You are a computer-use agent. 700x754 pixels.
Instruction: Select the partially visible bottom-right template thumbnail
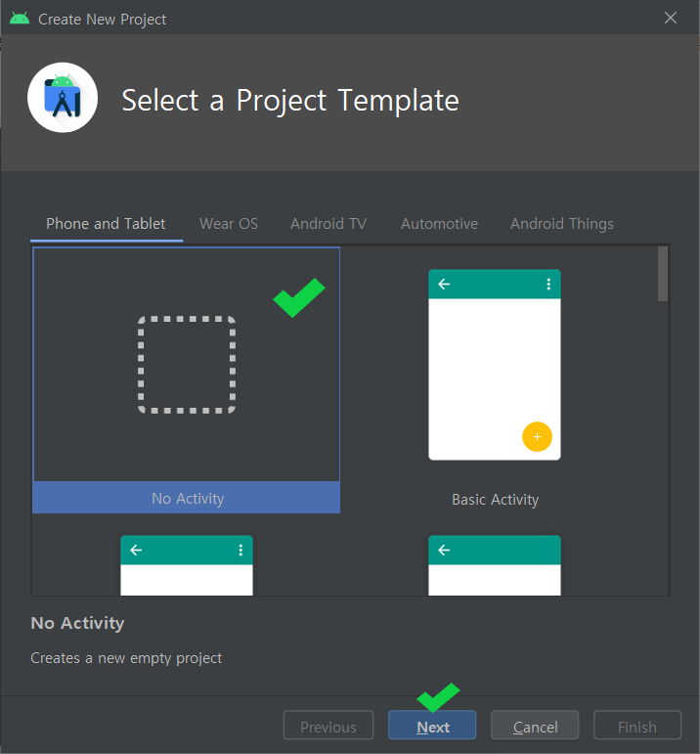click(495, 565)
